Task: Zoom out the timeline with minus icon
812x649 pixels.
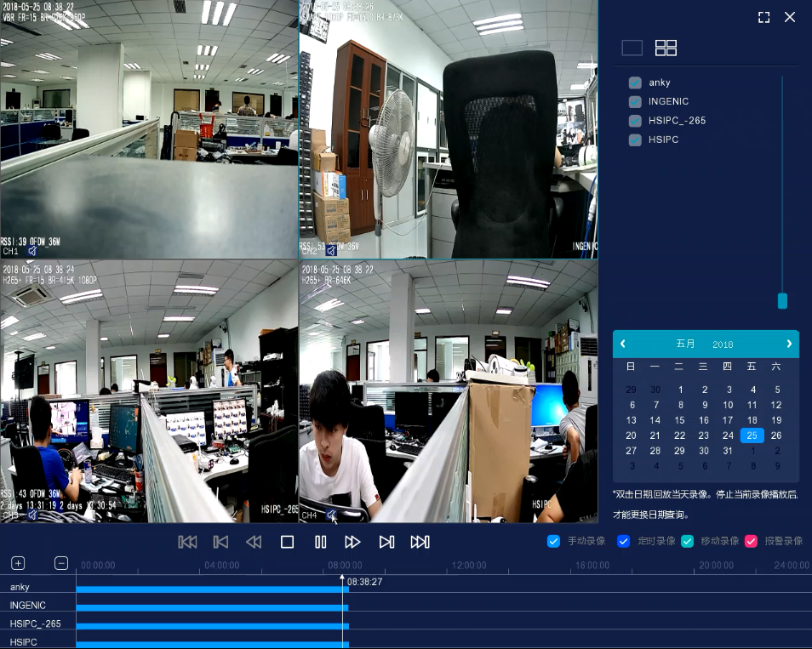Action: coord(61,563)
